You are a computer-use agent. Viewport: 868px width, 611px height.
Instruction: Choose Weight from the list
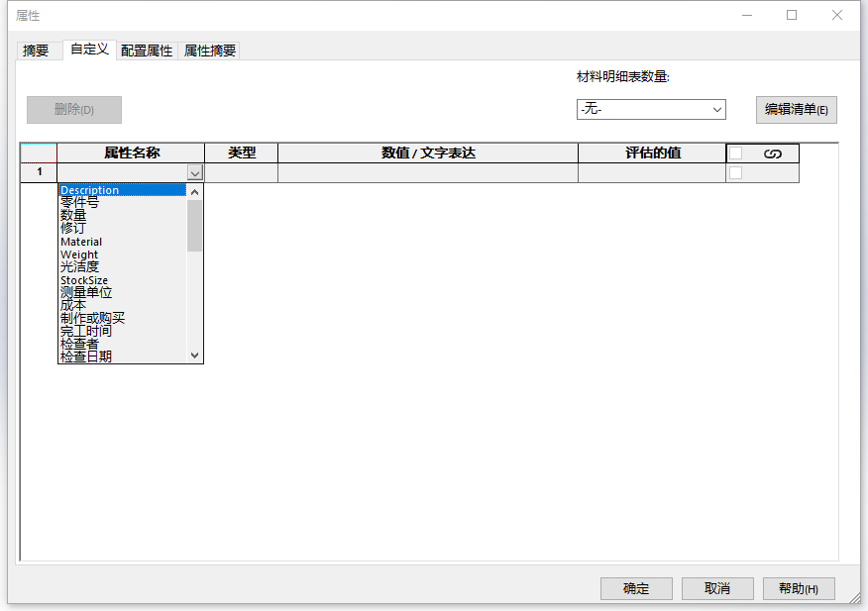[122, 255]
